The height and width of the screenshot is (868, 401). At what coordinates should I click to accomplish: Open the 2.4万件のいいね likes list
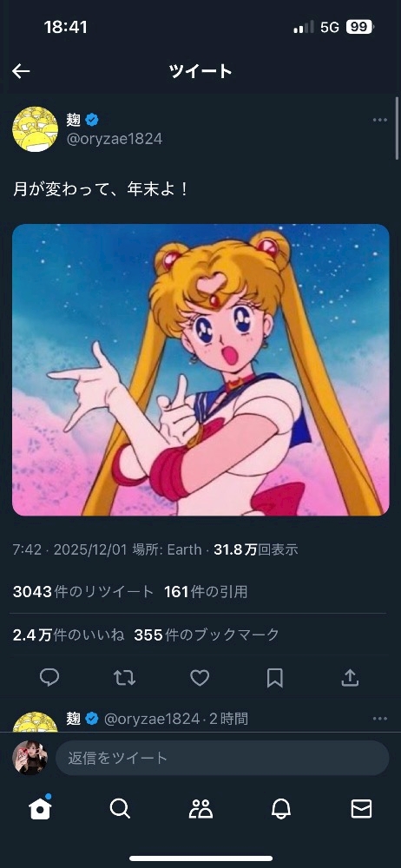pos(68,635)
